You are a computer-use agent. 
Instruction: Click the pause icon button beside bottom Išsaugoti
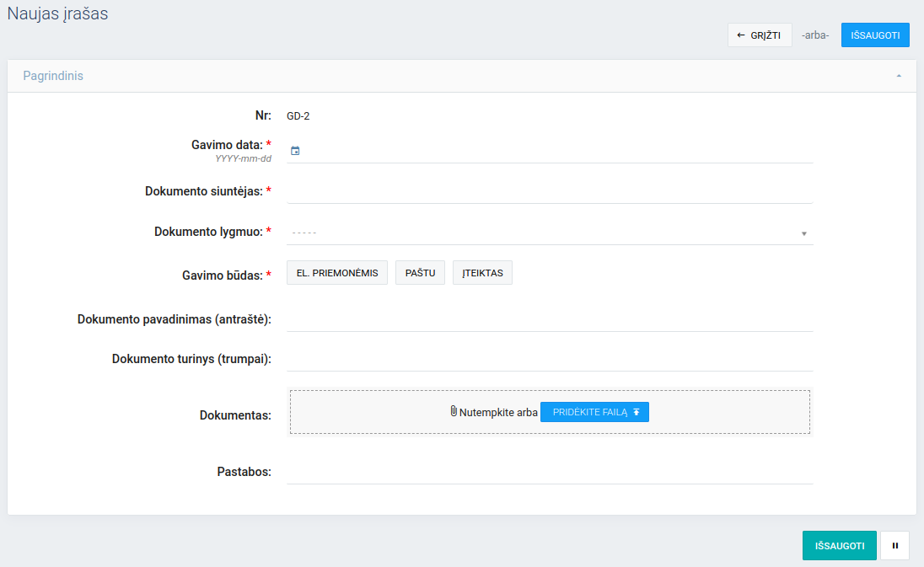(x=894, y=546)
